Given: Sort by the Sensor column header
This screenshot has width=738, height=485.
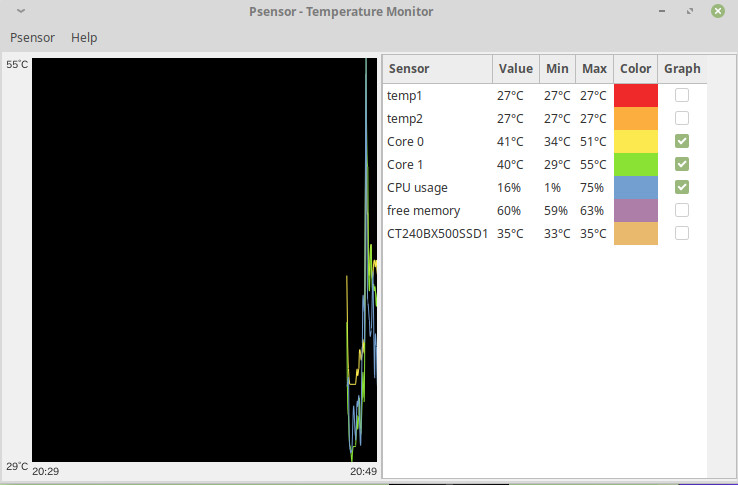Looking at the screenshot, I should [x=438, y=69].
